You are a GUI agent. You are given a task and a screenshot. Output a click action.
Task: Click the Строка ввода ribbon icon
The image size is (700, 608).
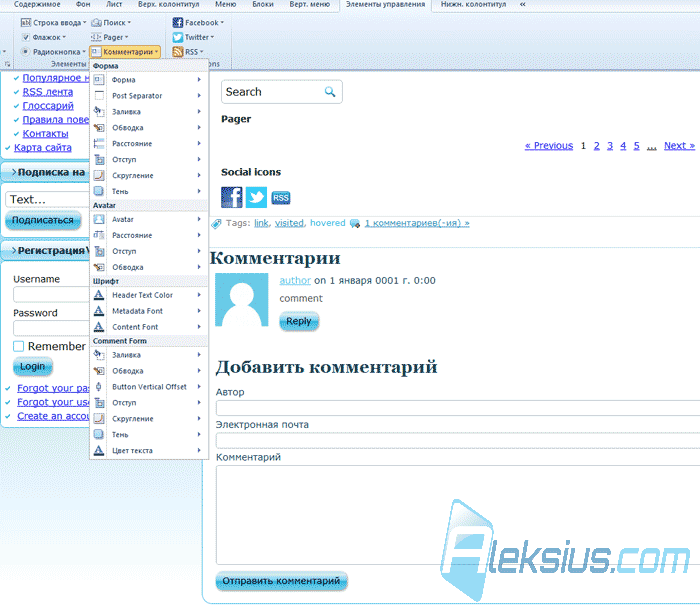26,22
